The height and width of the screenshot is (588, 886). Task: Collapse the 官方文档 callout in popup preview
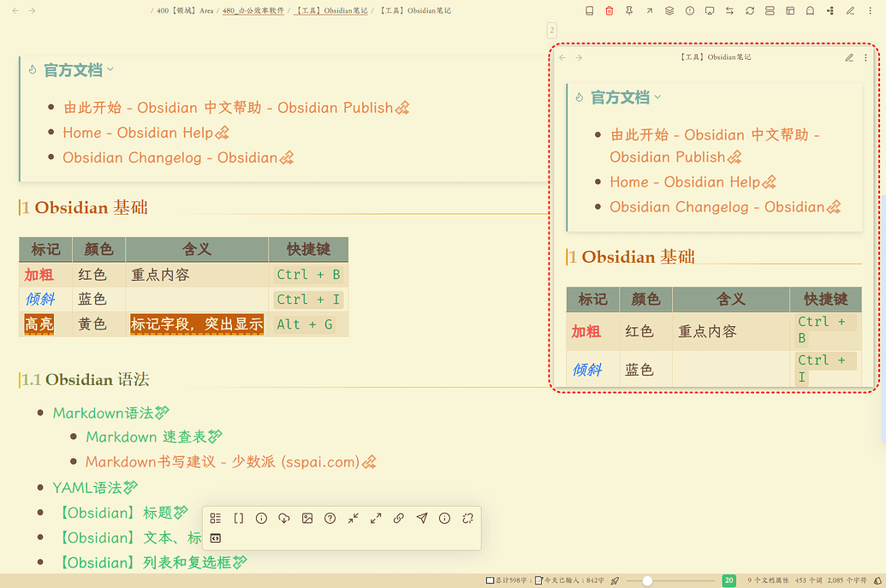(657, 98)
